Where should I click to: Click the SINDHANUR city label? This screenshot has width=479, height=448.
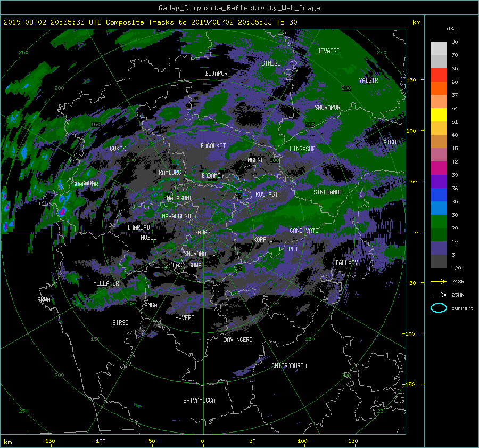(328, 192)
